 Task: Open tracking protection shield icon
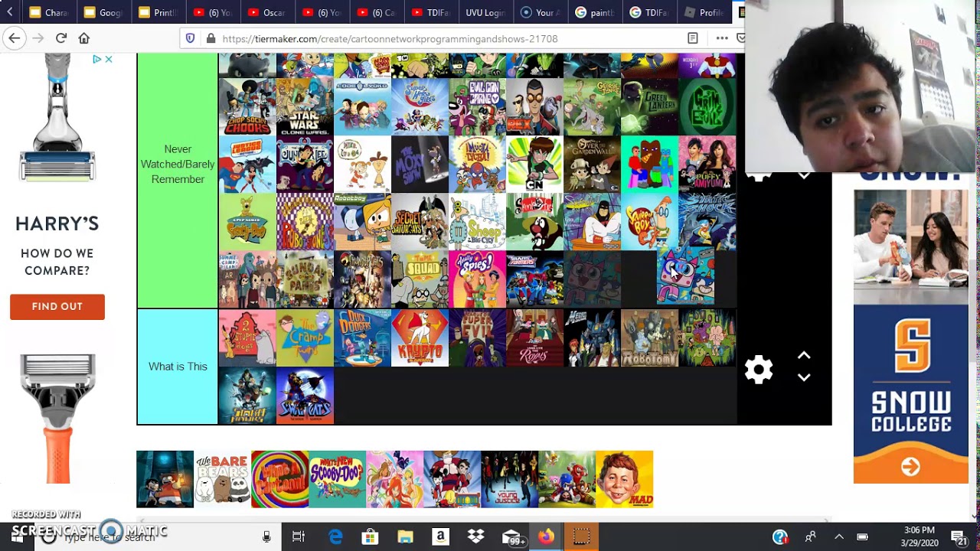pyautogui.click(x=191, y=38)
